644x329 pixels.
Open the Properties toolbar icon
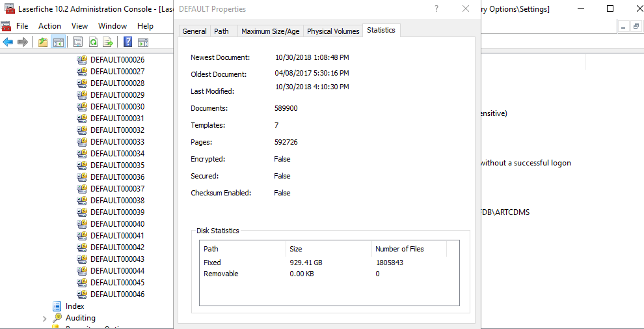77,42
